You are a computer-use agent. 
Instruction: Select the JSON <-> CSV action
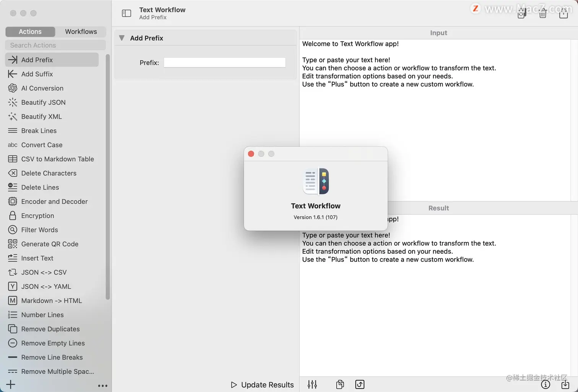[x=52, y=272]
